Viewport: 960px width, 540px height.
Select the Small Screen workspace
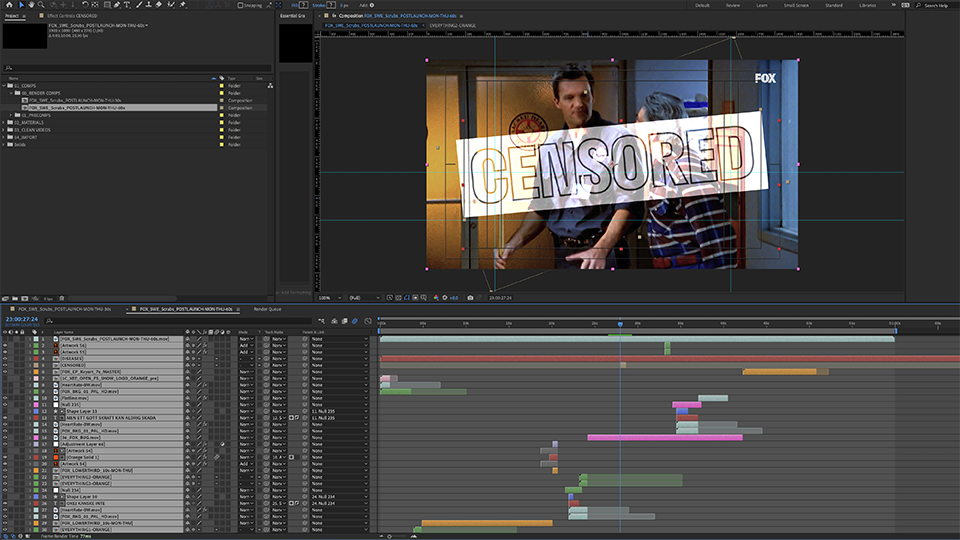point(796,5)
